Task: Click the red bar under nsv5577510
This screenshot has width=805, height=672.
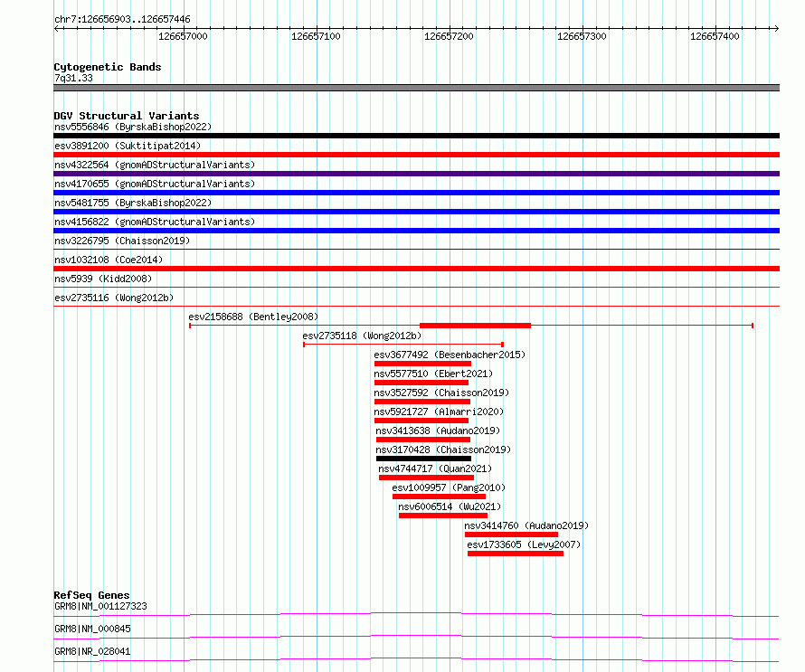Action: click(x=421, y=383)
